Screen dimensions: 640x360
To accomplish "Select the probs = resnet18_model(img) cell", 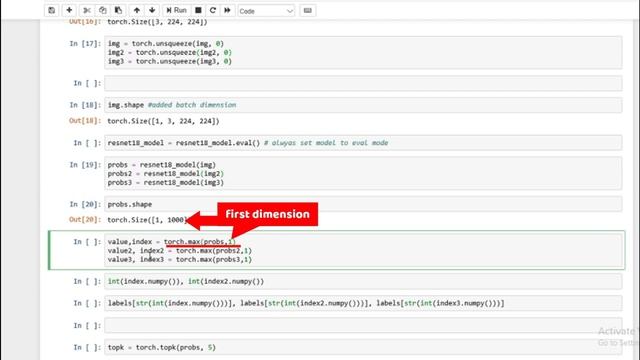I will (x=363, y=173).
